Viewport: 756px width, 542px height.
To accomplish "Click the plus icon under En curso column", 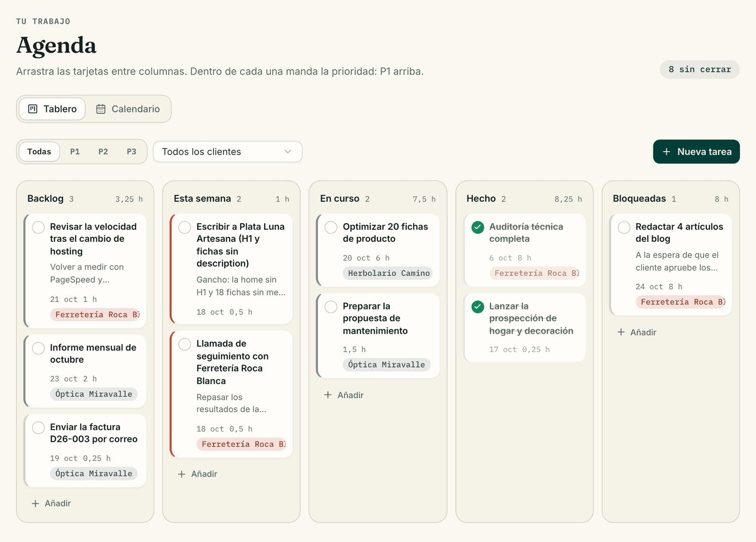I will coord(328,395).
